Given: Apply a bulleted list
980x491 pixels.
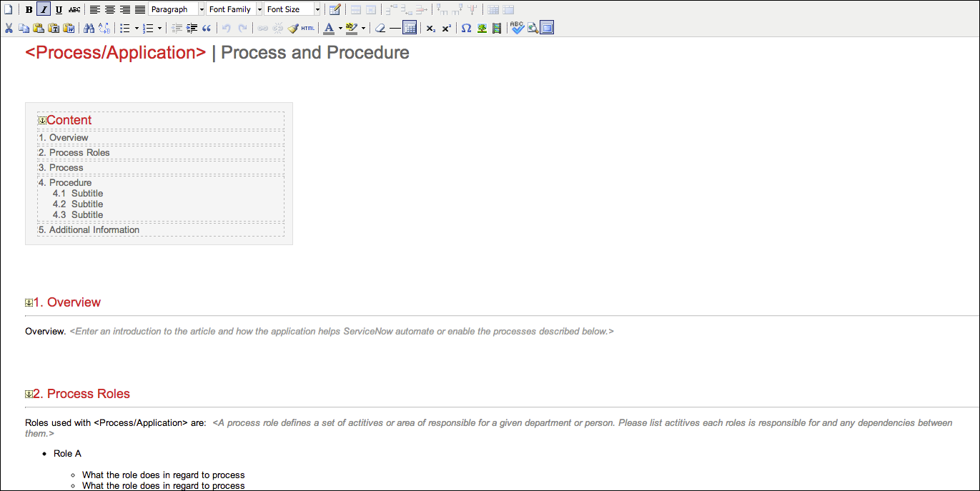Looking at the screenshot, I should 124,28.
